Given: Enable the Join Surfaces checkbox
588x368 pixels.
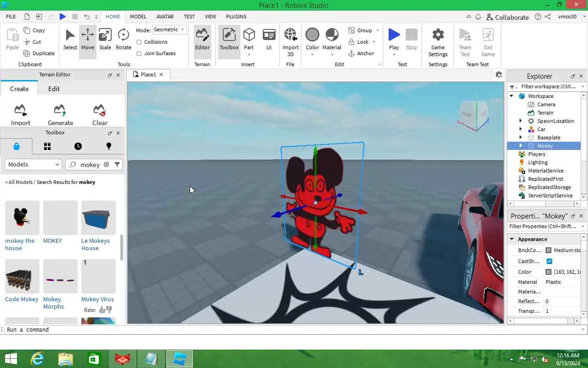Looking at the screenshot, I should tap(139, 53).
